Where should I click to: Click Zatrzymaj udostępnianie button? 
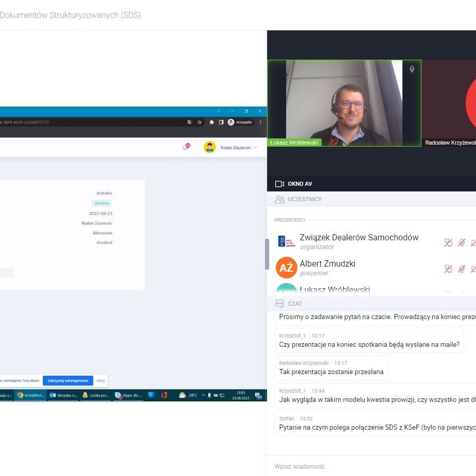click(x=67, y=381)
